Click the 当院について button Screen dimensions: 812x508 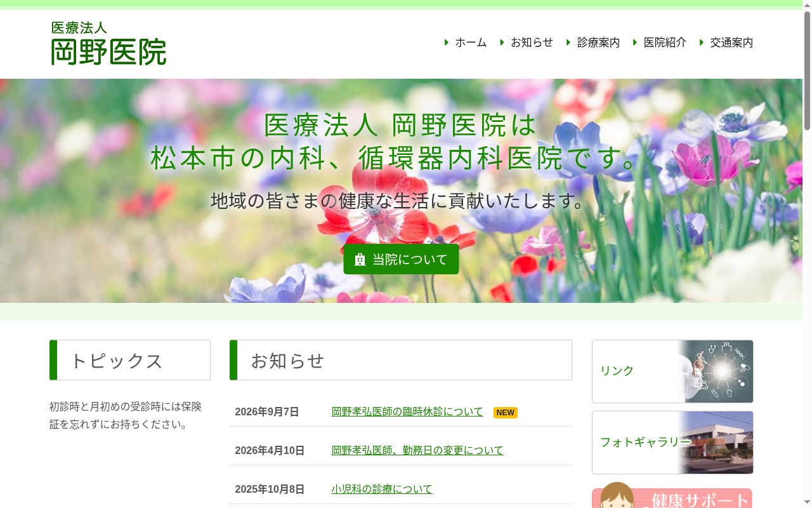point(401,259)
